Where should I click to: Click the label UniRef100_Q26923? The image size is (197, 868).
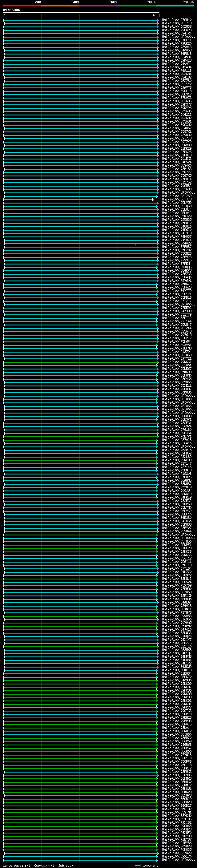point(177,257)
